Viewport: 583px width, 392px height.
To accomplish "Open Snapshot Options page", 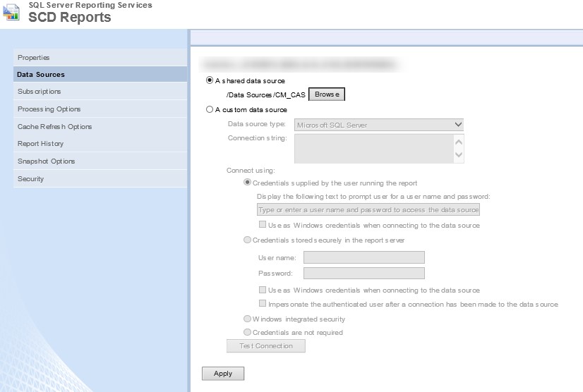I will pos(100,161).
